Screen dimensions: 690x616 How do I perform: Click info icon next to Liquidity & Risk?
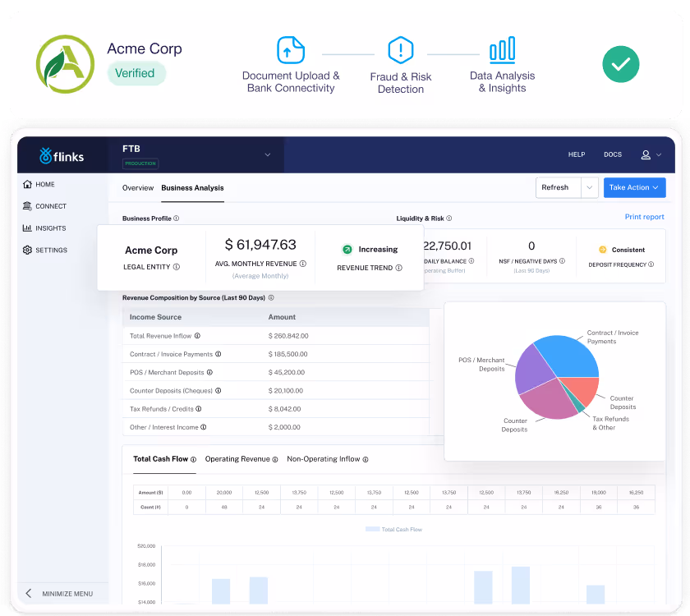pos(448,218)
